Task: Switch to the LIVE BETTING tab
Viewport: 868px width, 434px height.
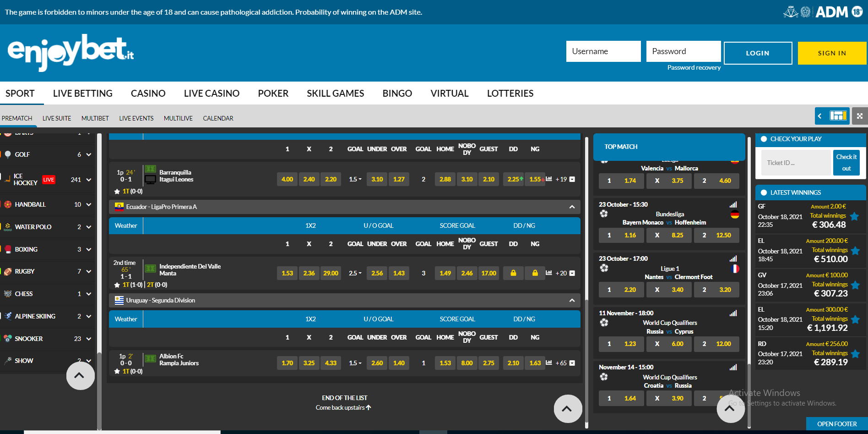Action: [x=82, y=93]
